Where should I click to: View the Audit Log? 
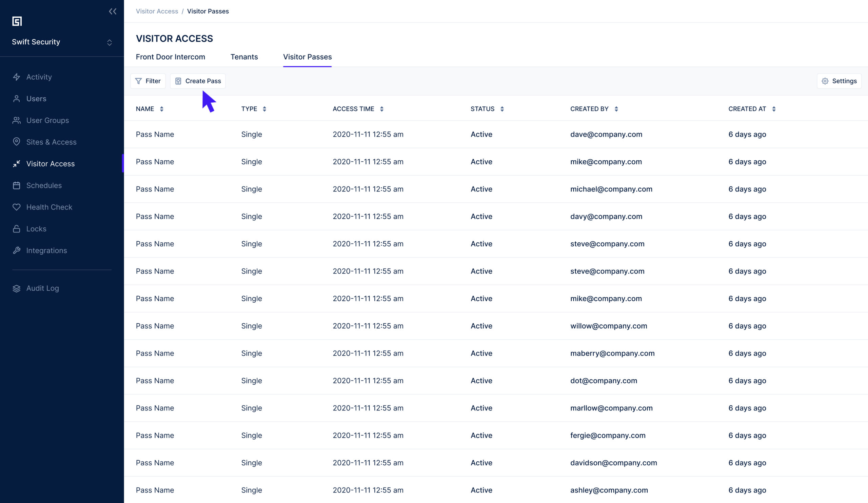pos(42,288)
